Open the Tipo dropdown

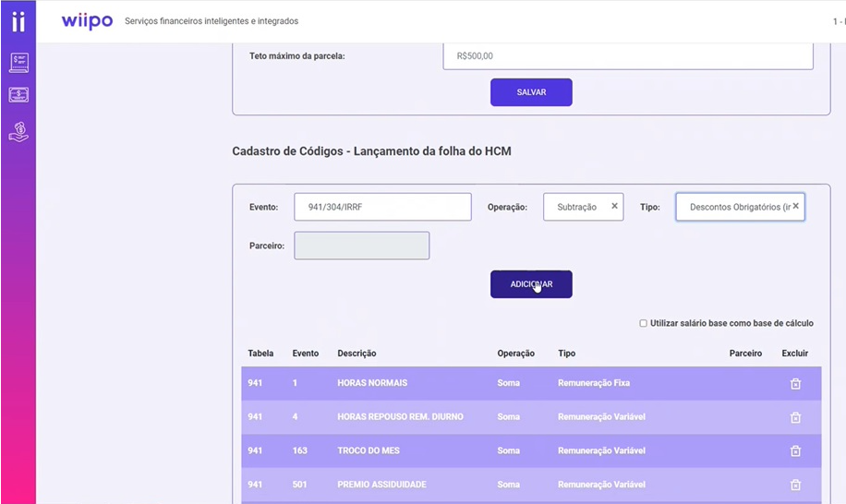[741, 207]
